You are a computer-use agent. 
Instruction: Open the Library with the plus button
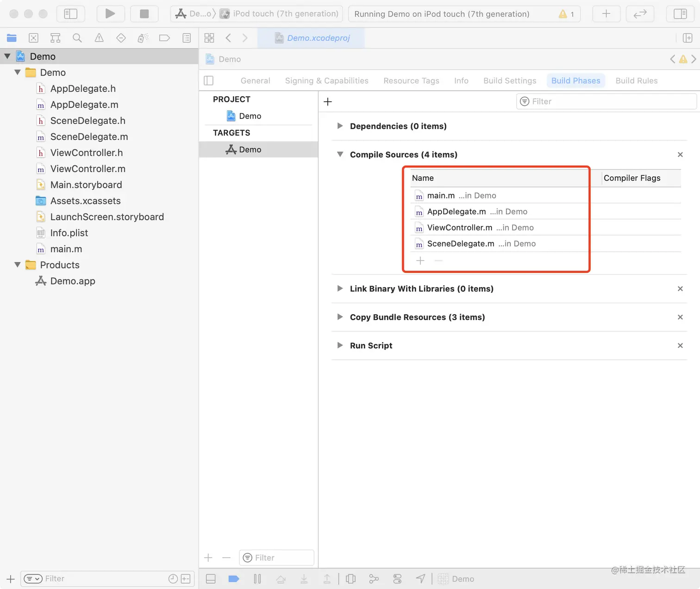click(x=606, y=14)
